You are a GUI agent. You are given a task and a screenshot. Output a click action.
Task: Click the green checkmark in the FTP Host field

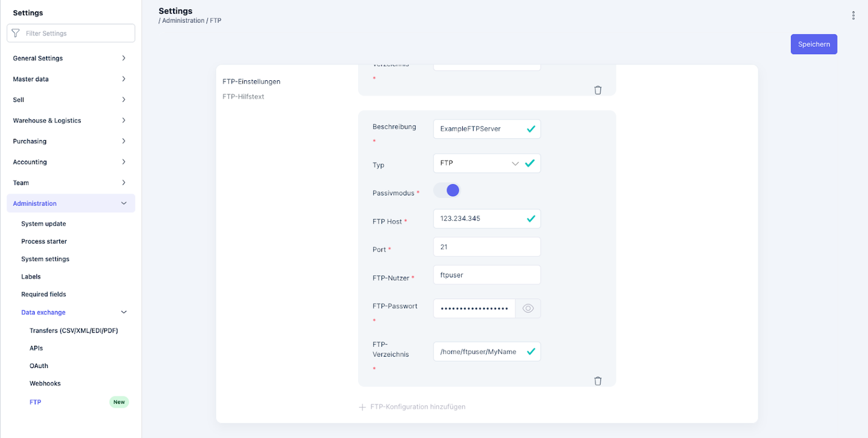pos(530,219)
